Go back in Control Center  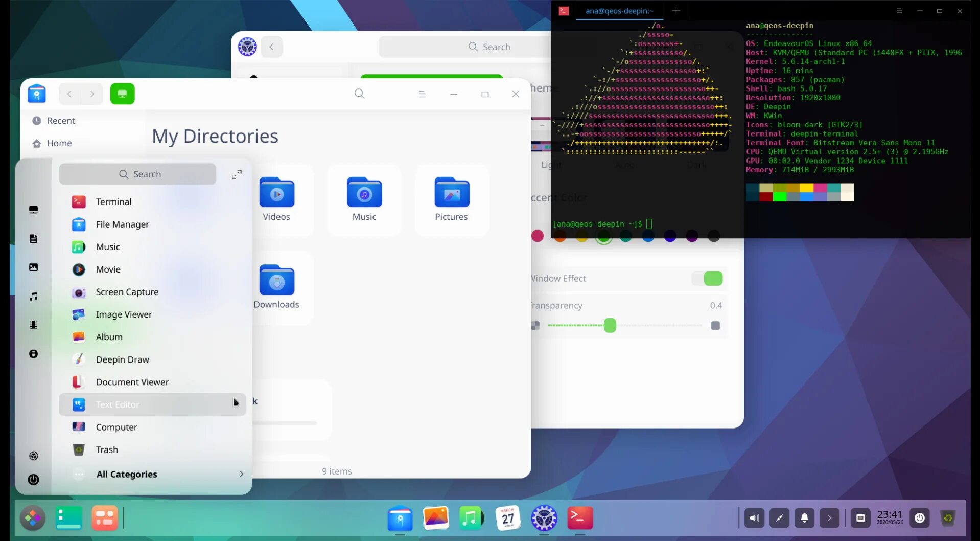tap(272, 47)
